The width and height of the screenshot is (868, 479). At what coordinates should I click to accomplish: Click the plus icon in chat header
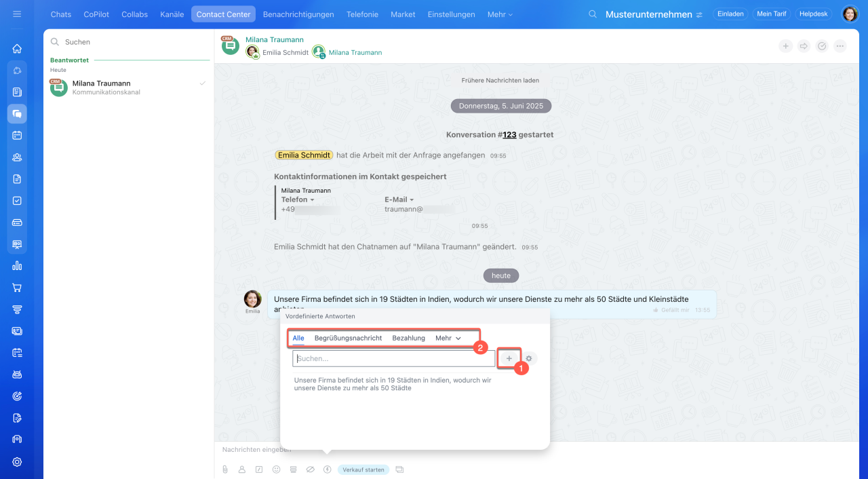point(785,46)
